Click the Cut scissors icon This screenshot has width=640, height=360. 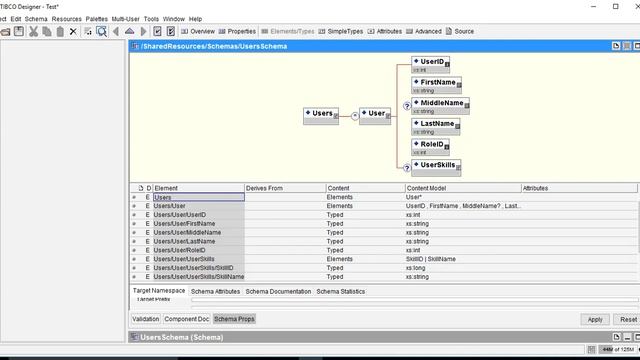click(x=33, y=31)
